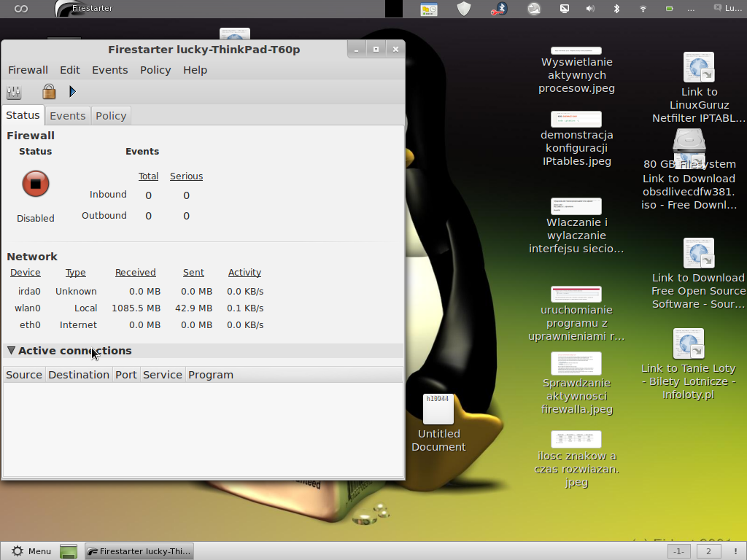Open the Firewall menu

pos(28,70)
